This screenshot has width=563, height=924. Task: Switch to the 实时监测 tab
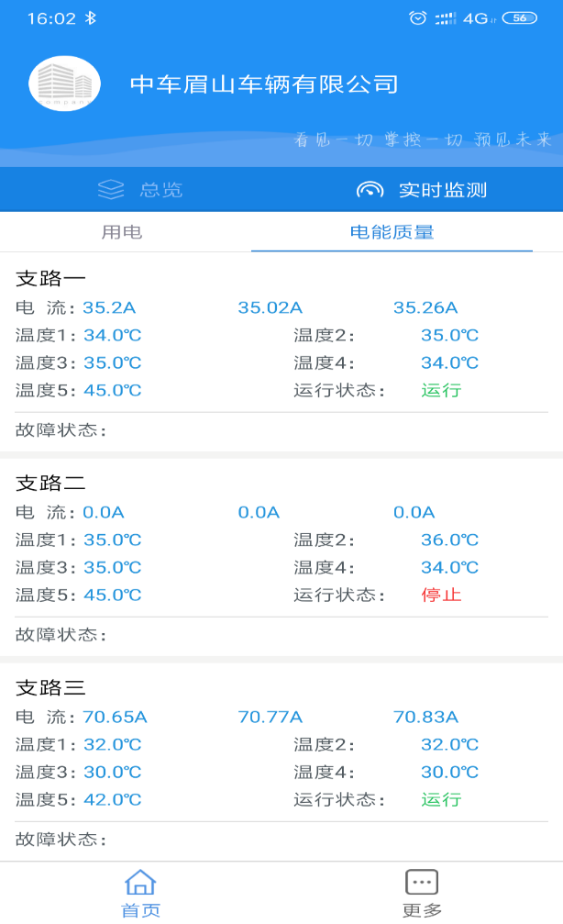pos(422,190)
